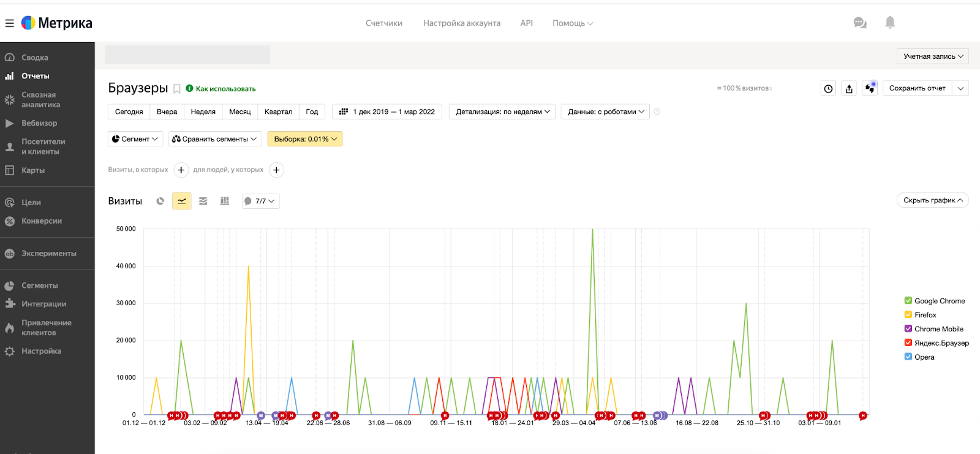Open the API link
Image resolution: width=980 pixels, height=454 pixels.
[527, 23]
